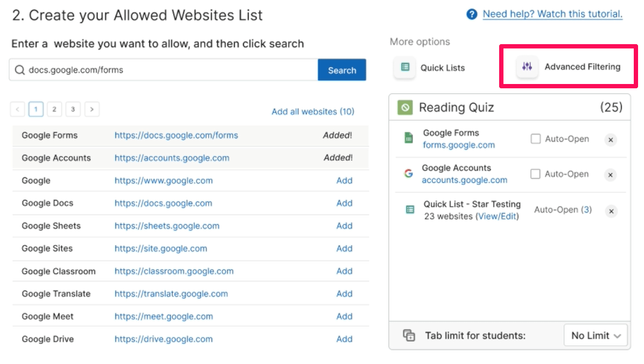Image resolution: width=644 pixels, height=364 pixels.
Task: Click the help question mark icon
Action: (x=472, y=15)
